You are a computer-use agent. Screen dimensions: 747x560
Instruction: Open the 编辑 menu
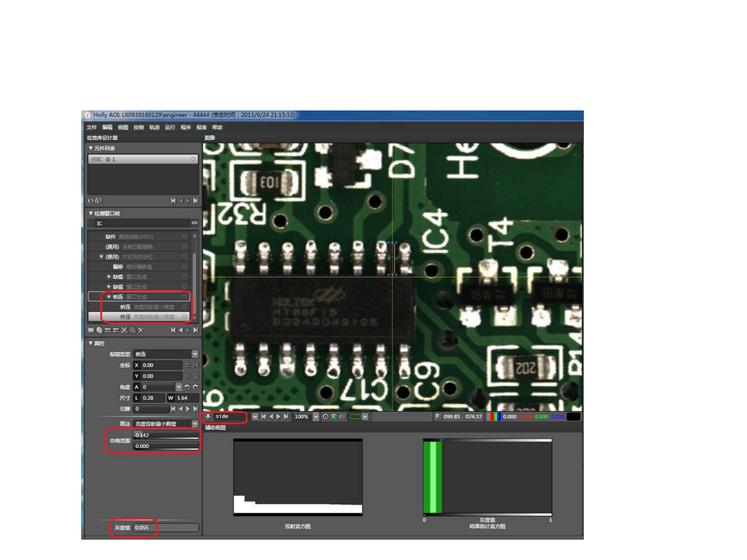click(107, 127)
